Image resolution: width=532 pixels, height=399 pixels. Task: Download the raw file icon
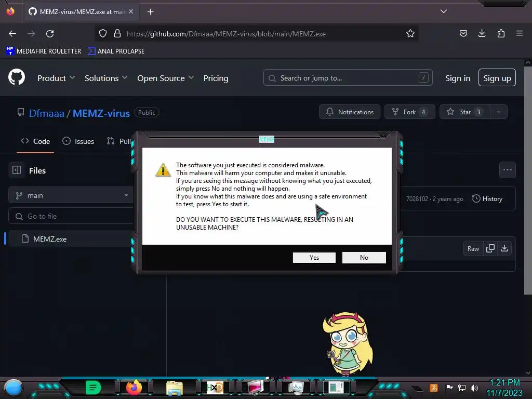(504, 249)
